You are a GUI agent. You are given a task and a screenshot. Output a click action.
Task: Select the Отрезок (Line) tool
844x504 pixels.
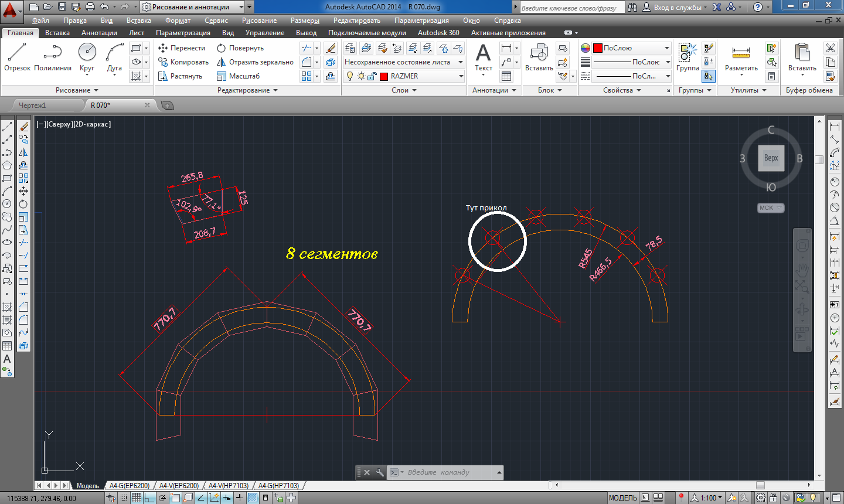coord(17,57)
